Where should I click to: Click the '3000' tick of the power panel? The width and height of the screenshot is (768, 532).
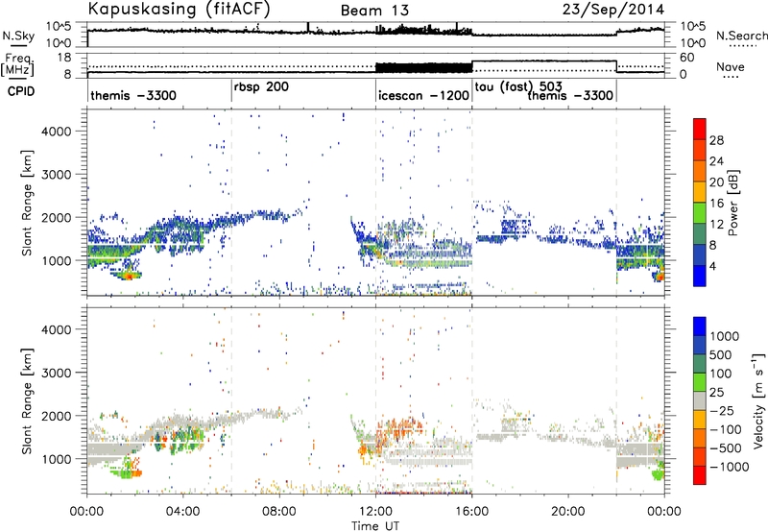pos(56,175)
